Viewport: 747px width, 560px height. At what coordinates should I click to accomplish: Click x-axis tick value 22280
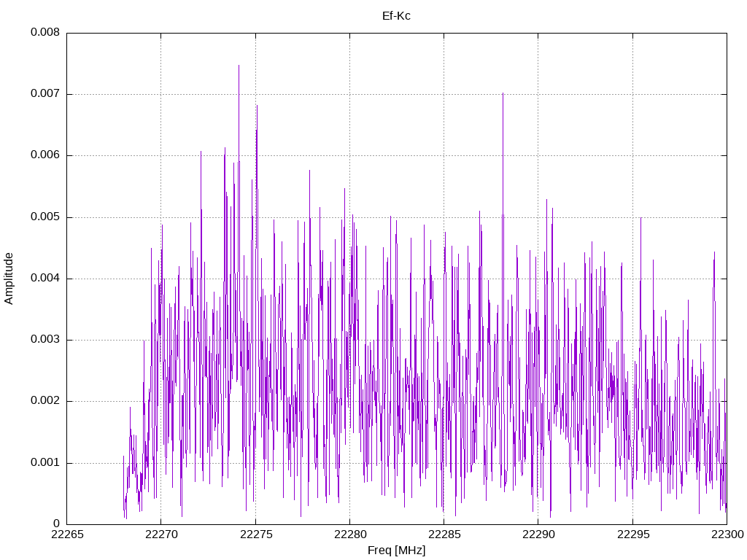(350, 534)
